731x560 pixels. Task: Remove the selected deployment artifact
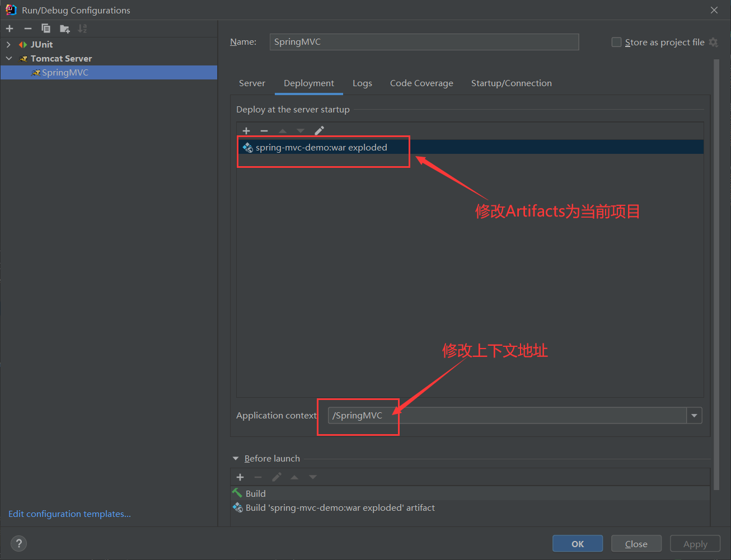tap(264, 131)
